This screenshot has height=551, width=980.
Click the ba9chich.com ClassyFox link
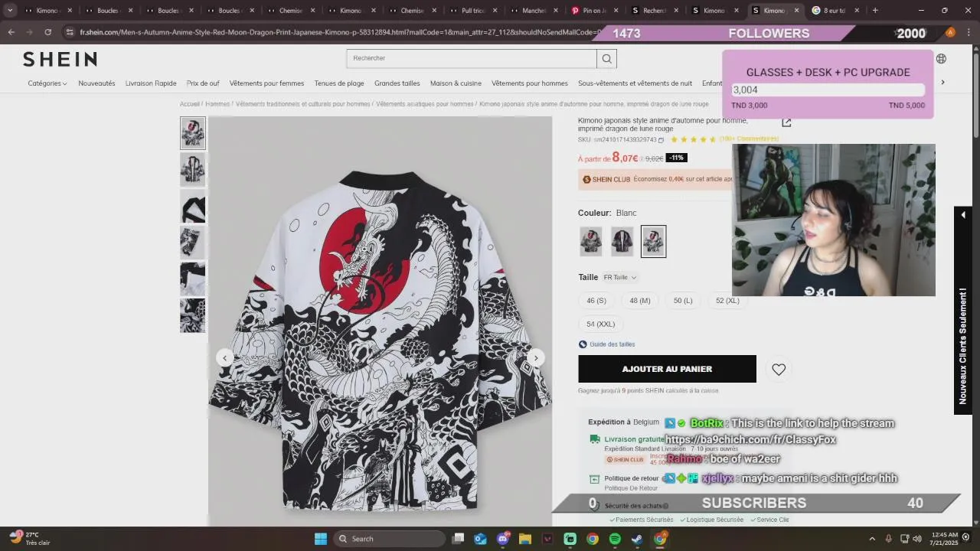coord(750,440)
